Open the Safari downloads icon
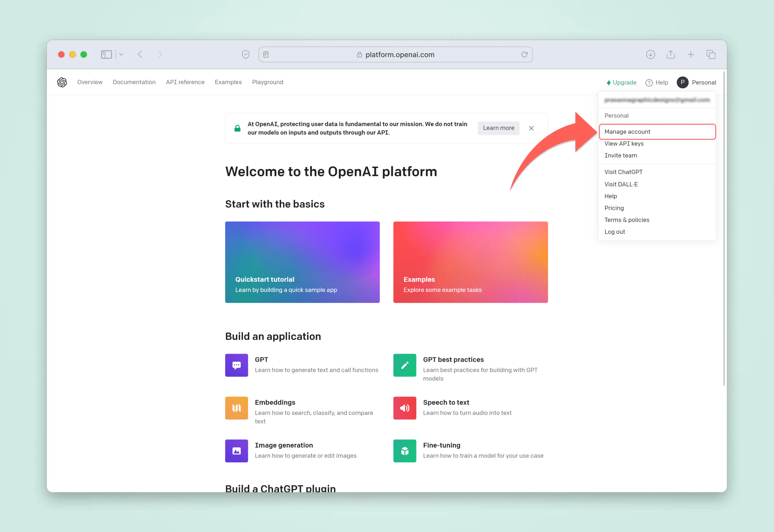 pyautogui.click(x=650, y=54)
